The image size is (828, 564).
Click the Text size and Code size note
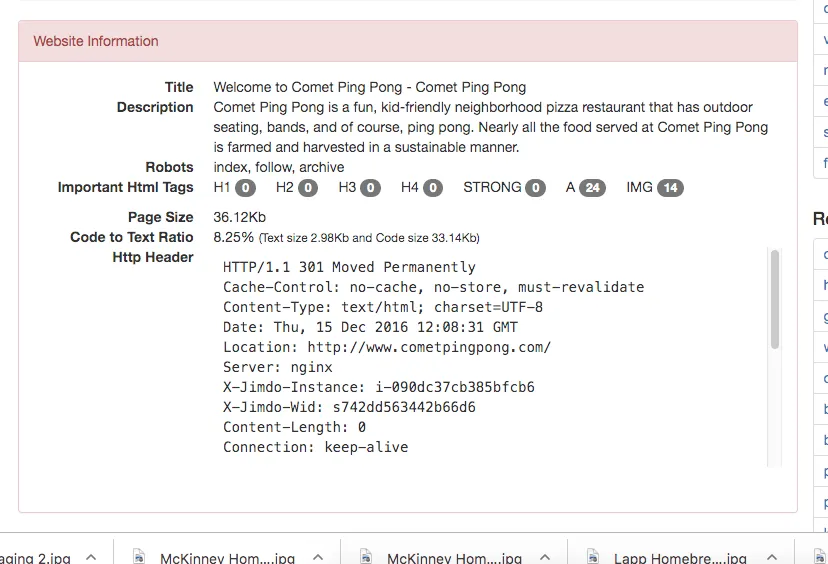click(369, 238)
